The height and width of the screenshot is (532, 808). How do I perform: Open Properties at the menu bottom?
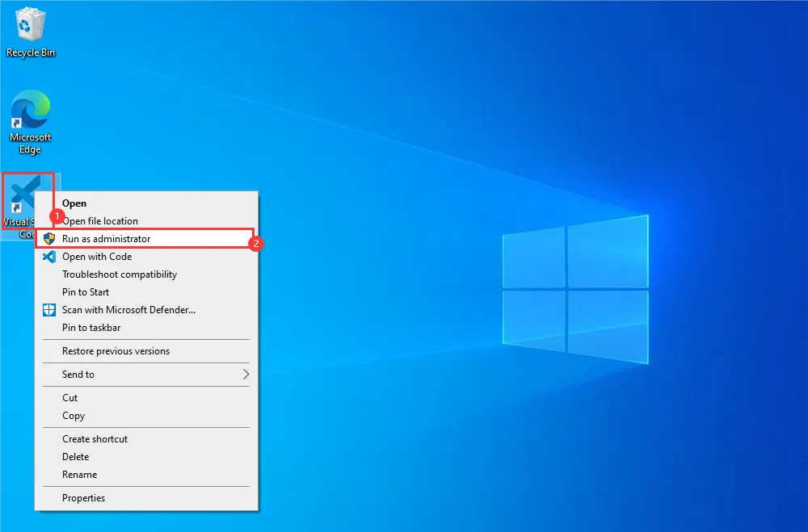click(83, 498)
